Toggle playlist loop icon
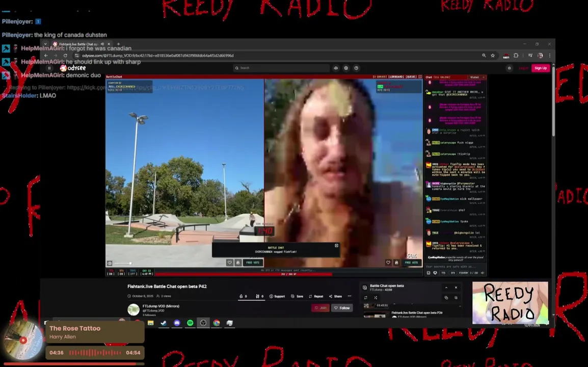 click(366, 298)
